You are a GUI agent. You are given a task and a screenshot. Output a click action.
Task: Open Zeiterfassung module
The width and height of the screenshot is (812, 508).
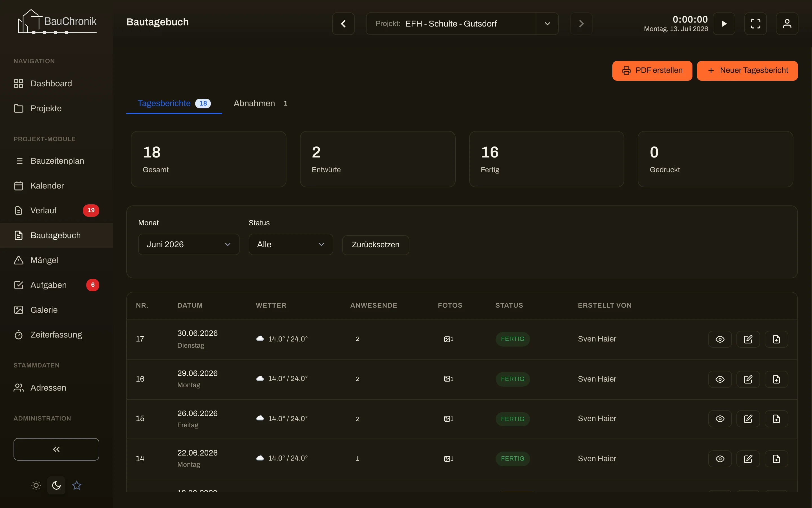(56, 335)
